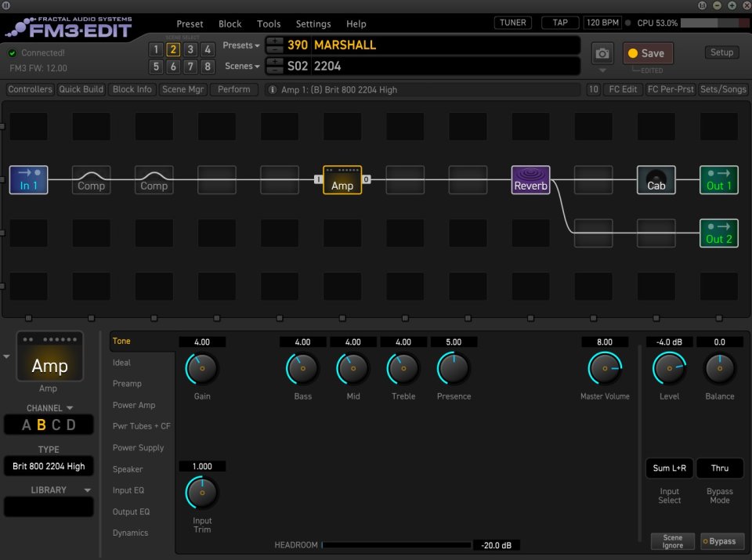The image size is (752, 560).
Task: Click the In 1 input block
Action: (x=28, y=179)
